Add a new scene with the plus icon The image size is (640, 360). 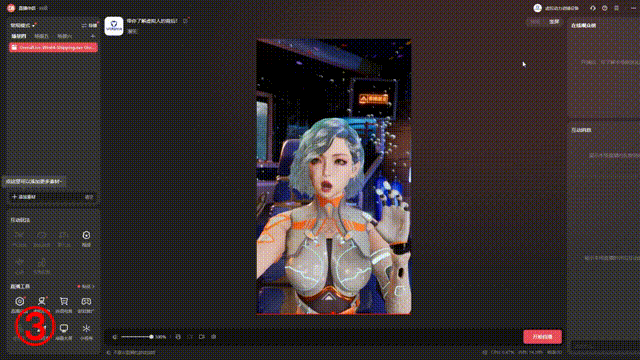(93, 36)
